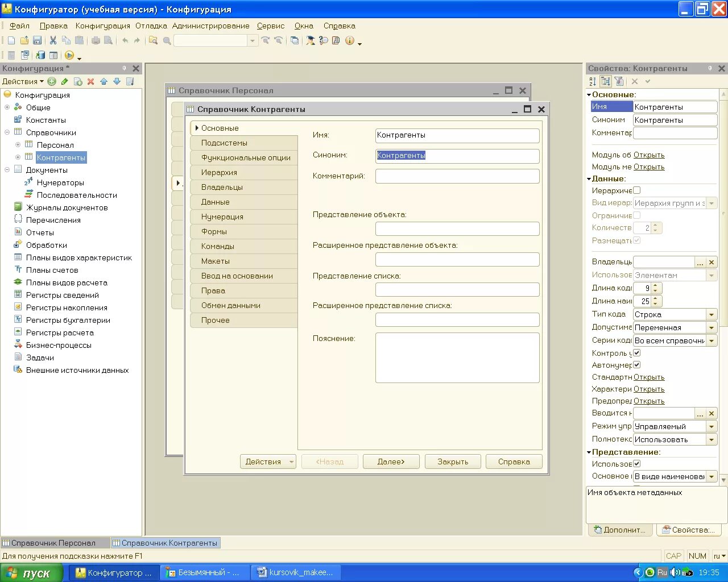The height and width of the screenshot is (582, 728).
Task: Open the Действия dropdown in Конфигурация panel
Action: 23,81
